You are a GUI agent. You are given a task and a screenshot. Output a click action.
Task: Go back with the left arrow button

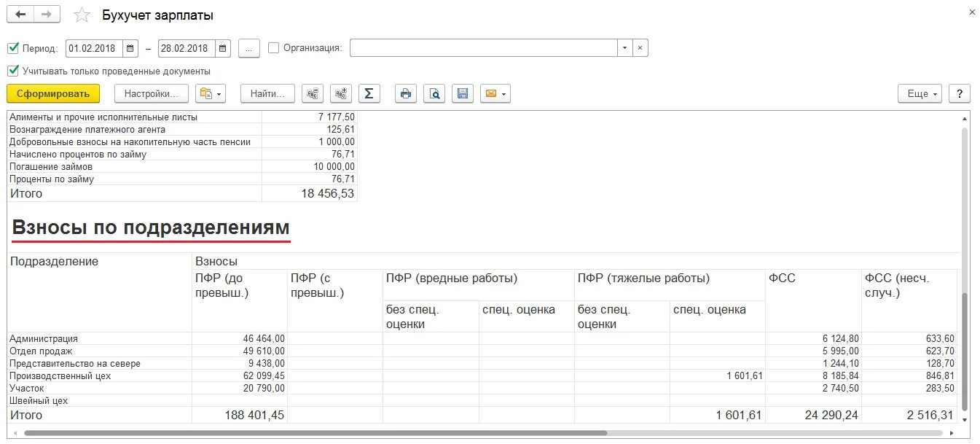point(20,15)
